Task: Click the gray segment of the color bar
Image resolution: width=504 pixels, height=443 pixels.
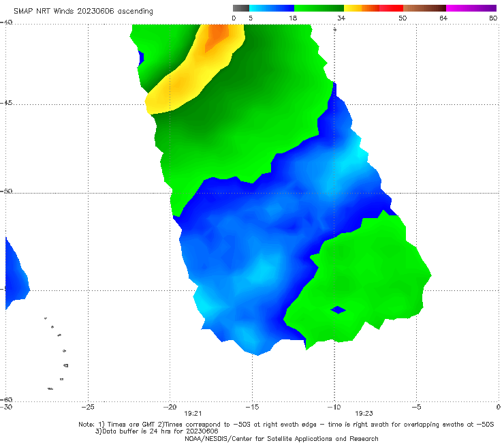Action: coord(240,8)
